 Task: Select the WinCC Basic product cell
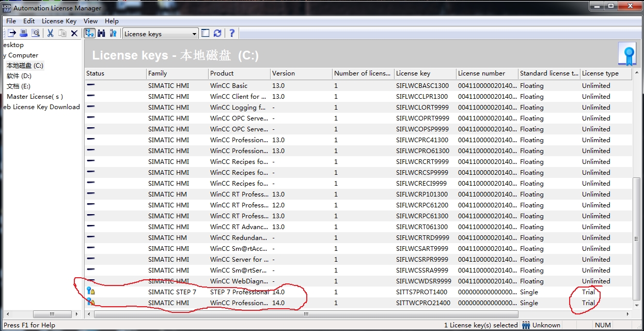point(229,86)
